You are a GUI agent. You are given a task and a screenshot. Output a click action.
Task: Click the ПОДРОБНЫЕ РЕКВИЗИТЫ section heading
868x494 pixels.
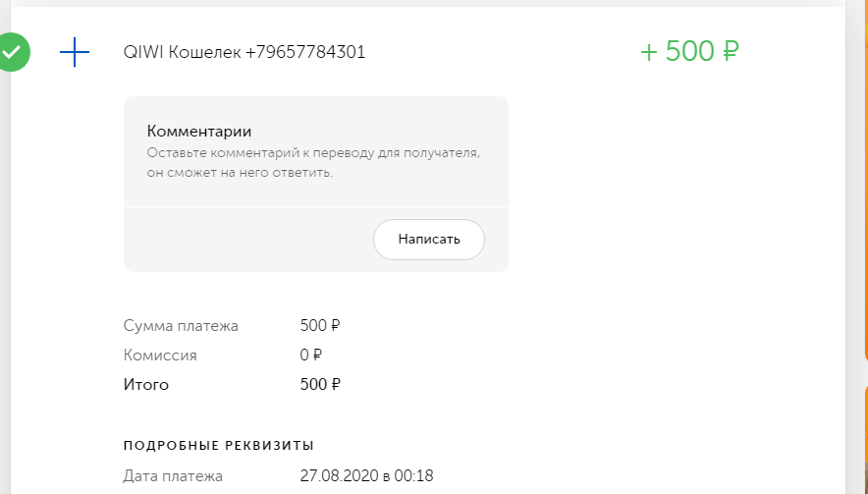point(219,446)
